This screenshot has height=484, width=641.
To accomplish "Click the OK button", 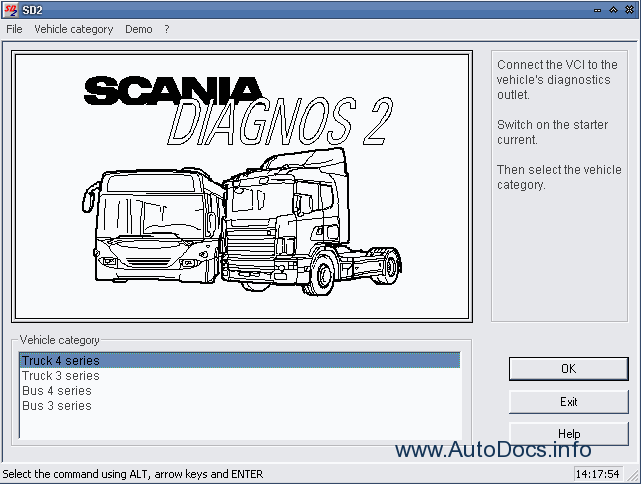I will point(569,369).
